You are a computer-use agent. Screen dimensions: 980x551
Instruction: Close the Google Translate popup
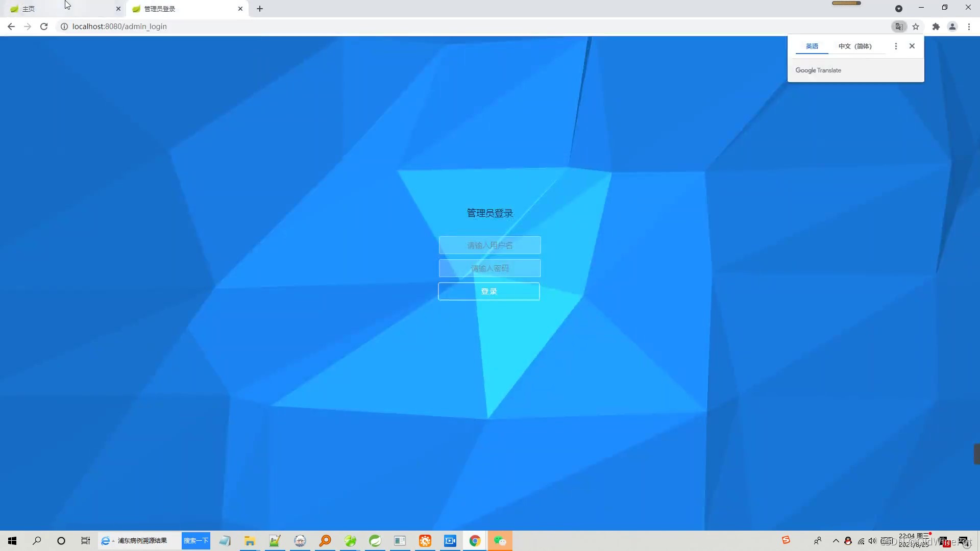(x=912, y=45)
